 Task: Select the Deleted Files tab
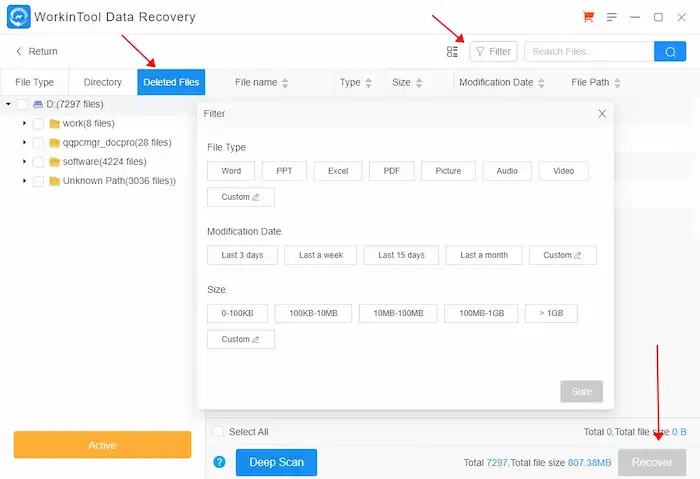(171, 82)
